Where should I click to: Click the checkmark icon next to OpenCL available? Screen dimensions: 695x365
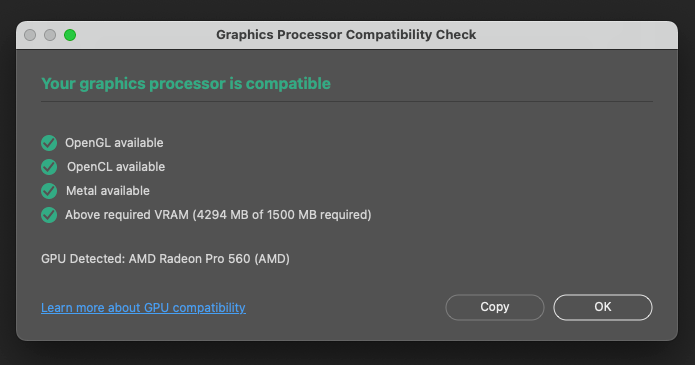49,167
